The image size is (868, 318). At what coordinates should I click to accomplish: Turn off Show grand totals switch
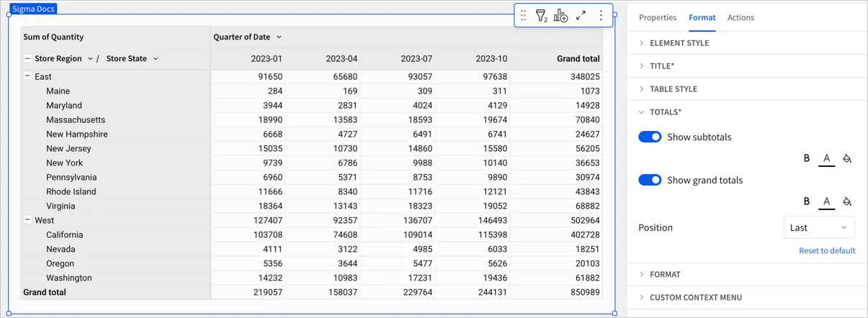point(650,180)
